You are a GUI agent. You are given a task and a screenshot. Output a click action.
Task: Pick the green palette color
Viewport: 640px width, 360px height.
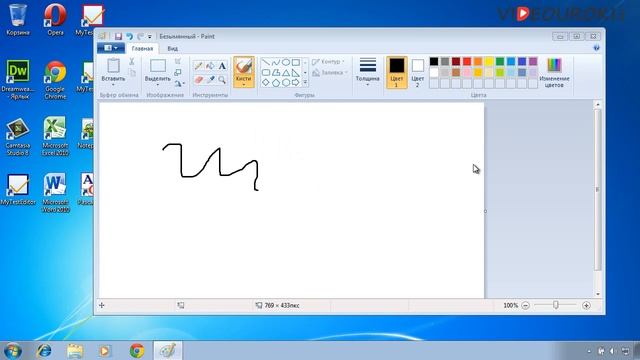[500, 62]
